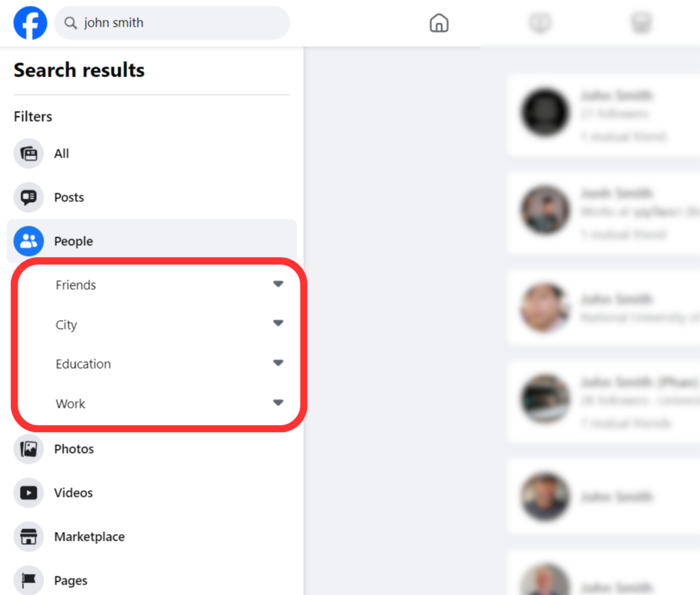Click the Posts speech-bubble filter icon
Screen dimensions: 700x595
point(28,197)
